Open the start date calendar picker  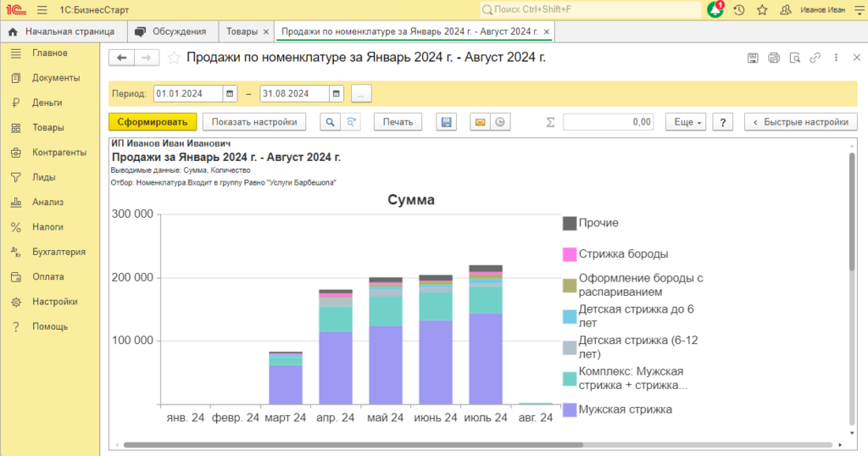pyautogui.click(x=230, y=93)
